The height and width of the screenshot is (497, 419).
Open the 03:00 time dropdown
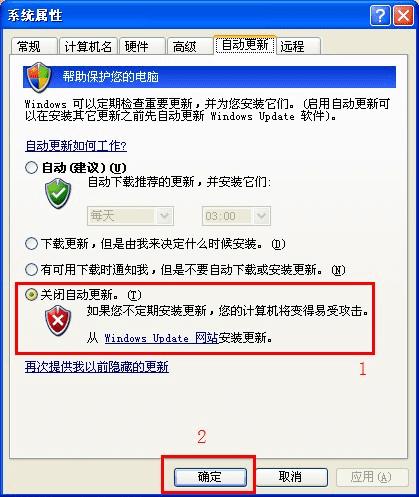(x=236, y=216)
